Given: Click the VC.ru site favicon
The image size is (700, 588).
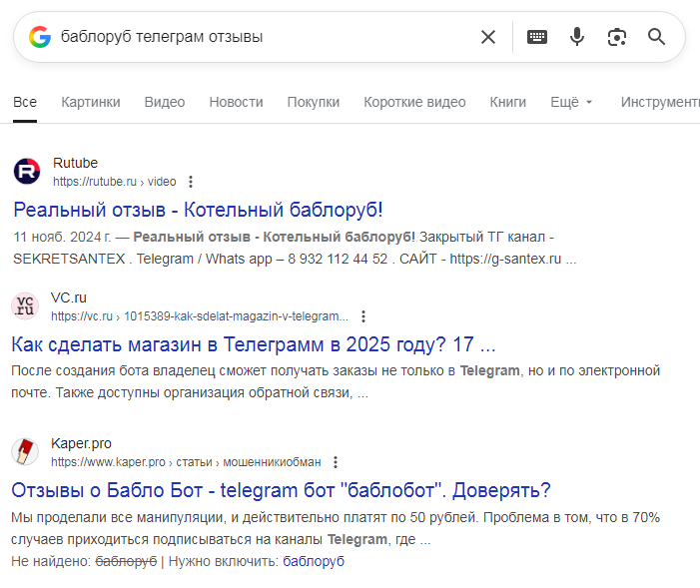Looking at the screenshot, I should point(27,306).
